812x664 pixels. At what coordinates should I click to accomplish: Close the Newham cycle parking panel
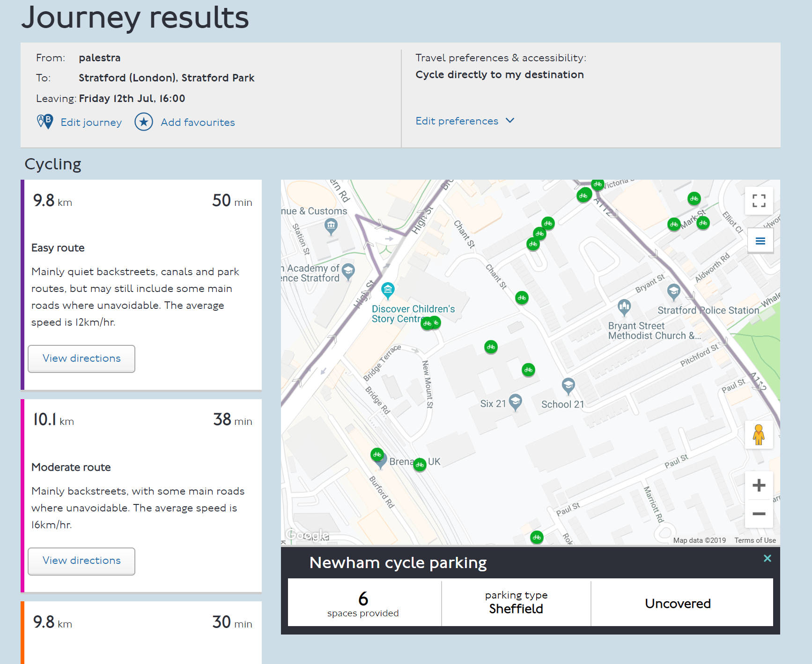(x=767, y=558)
